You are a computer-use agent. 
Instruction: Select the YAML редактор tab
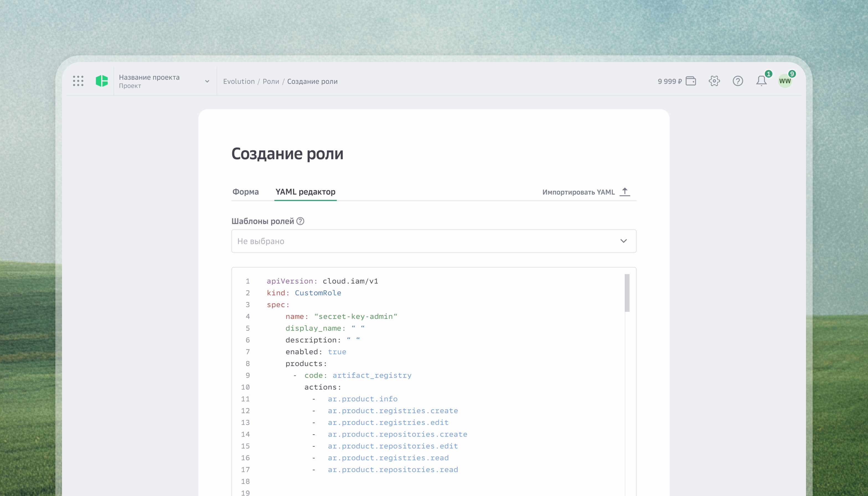pos(305,192)
